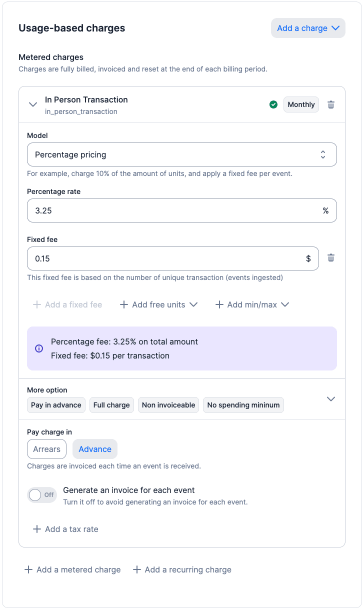Image resolution: width=364 pixels, height=610 pixels.
Task: Open Add min/max menu
Action: (252, 304)
